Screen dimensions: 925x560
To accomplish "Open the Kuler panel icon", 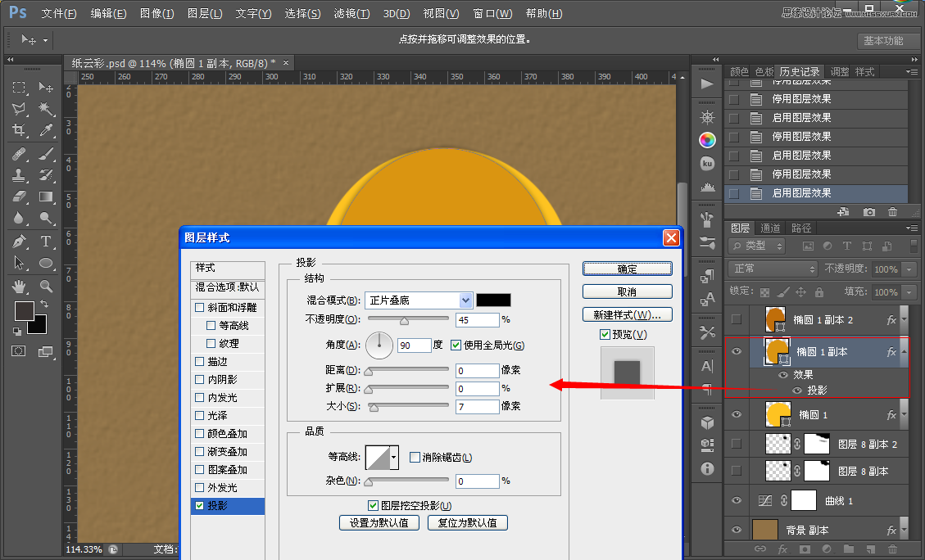I will pyautogui.click(x=707, y=163).
